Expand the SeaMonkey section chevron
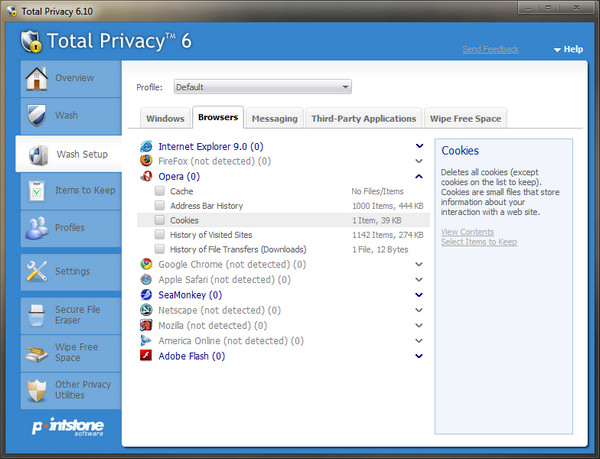 [x=419, y=295]
